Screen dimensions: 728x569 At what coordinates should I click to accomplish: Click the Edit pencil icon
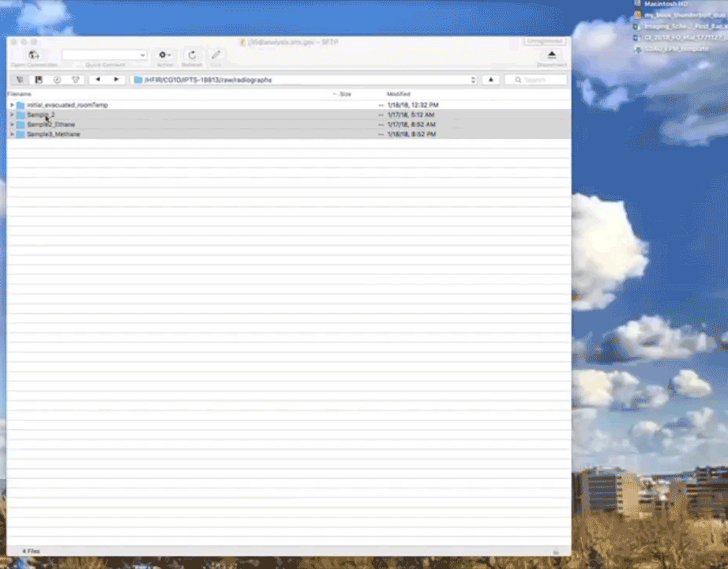point(216,55)
